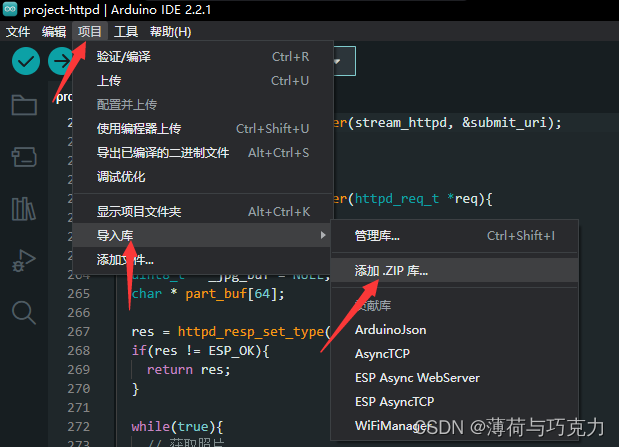
Task: Choose 导出已编译的二进制文件 entry
Action: tap(203, 153)
